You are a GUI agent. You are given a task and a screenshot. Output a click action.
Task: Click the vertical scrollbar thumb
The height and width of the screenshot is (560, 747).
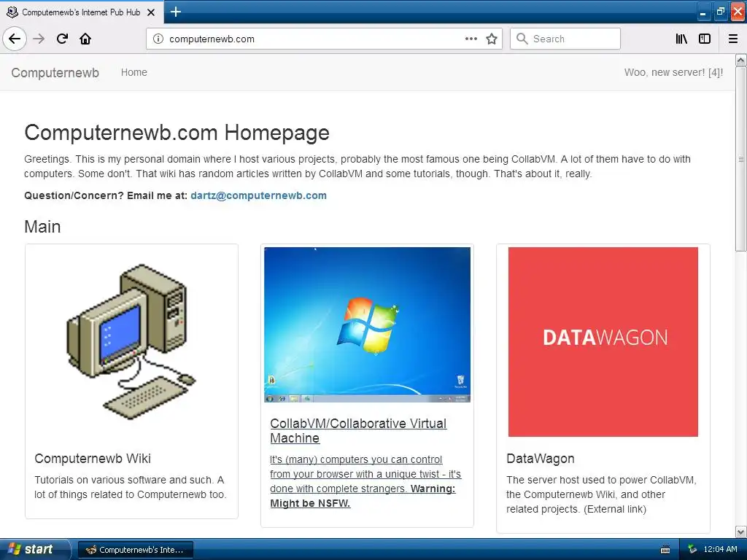pyautogui.click(x=741, y=158)
